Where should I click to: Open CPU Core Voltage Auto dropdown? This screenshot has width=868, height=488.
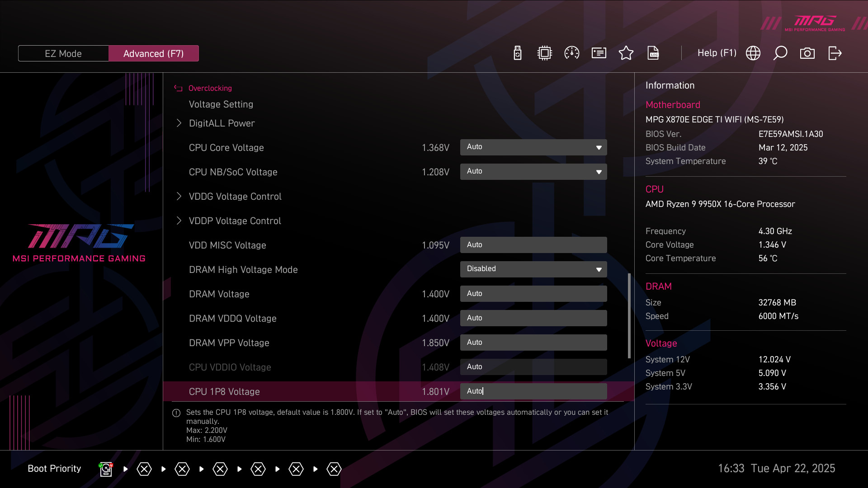tap(533, 147)
